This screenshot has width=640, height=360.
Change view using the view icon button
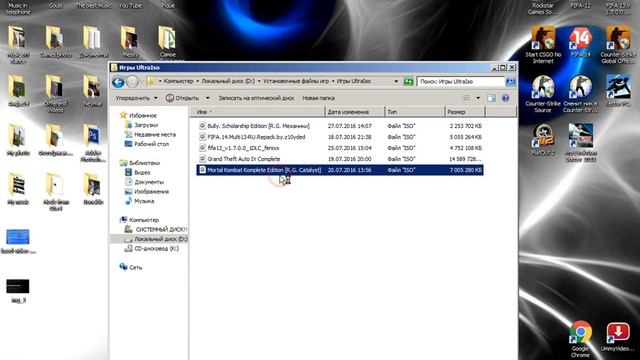pos(467,98)
